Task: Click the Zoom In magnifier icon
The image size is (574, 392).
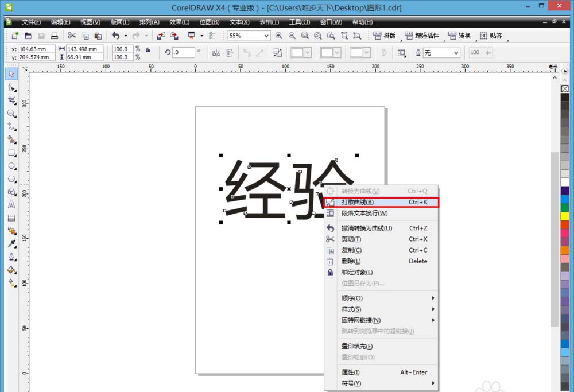Action: tap(279, 36)
